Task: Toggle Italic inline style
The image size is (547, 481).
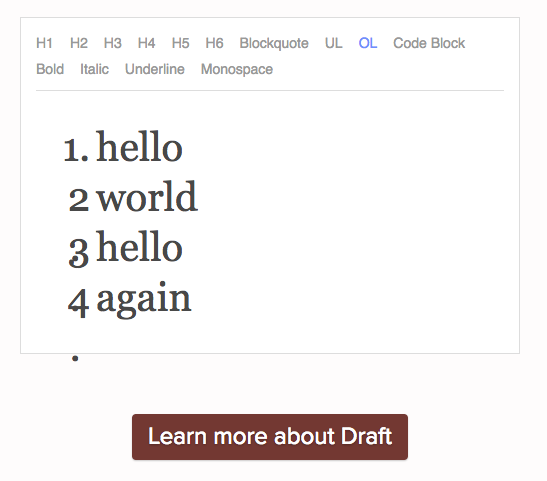Action: click(94, 69)
